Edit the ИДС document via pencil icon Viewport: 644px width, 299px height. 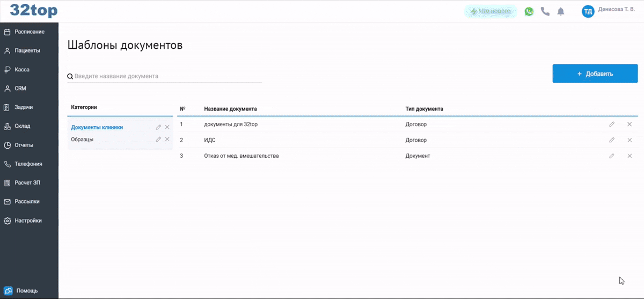612,140
